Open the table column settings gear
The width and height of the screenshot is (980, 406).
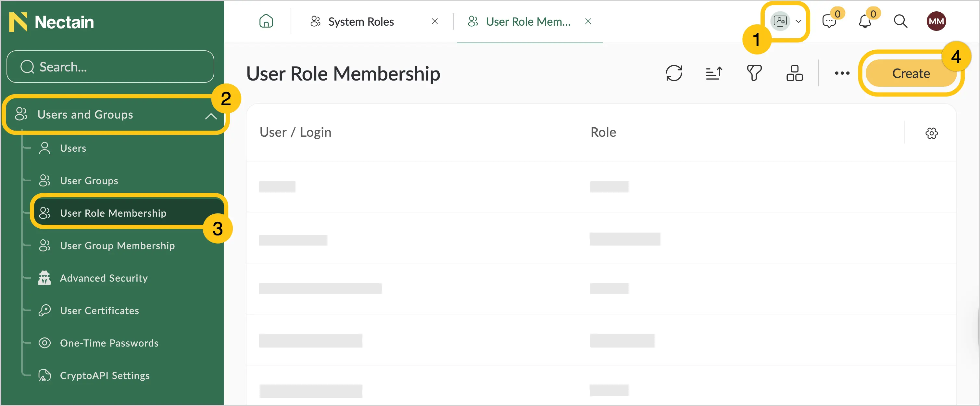[x=931, y=133]
